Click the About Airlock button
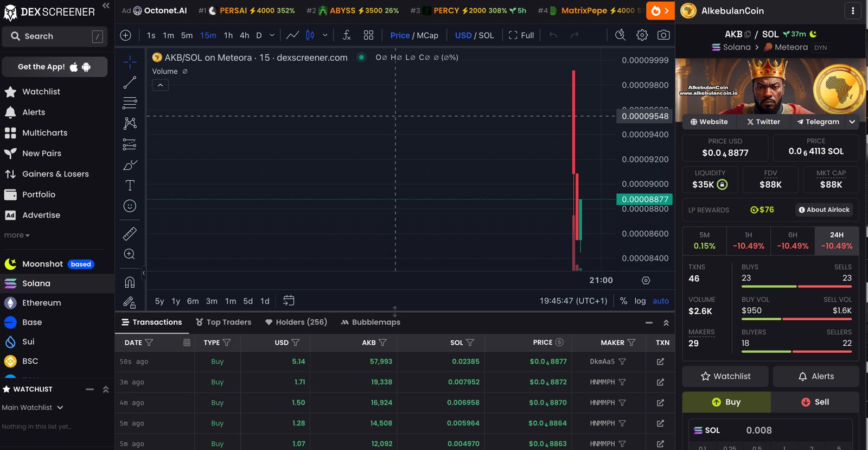This screenshot has height=450, width=868. (x=824, y=210)
